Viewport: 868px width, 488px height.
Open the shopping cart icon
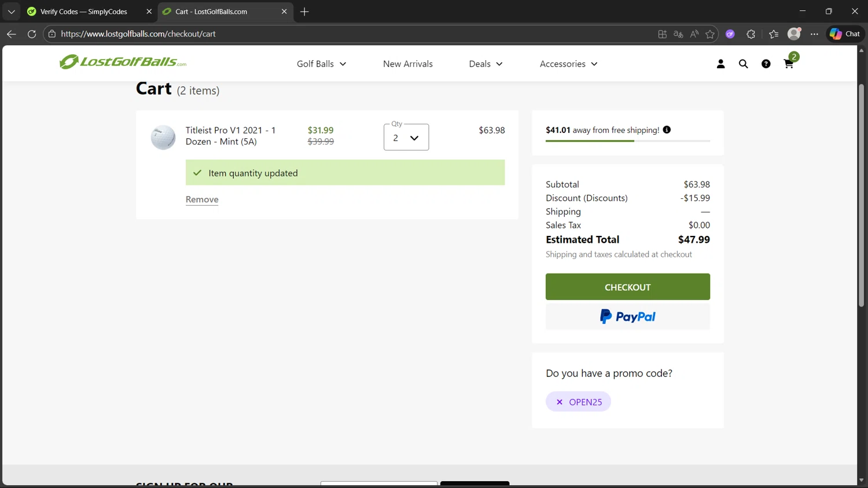tap(789, 64)
